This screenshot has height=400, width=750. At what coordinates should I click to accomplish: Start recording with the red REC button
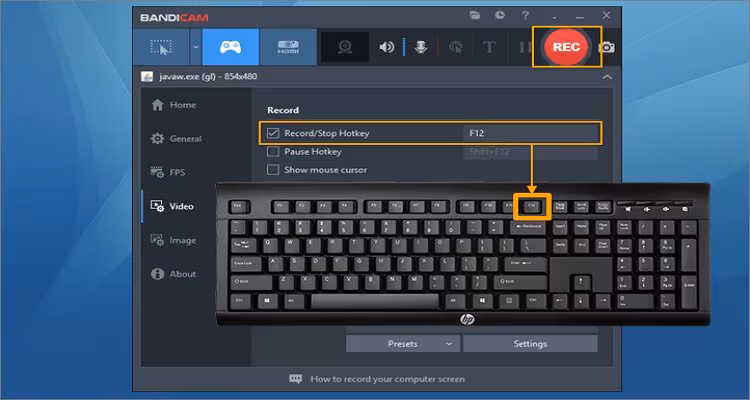[566, 47]
